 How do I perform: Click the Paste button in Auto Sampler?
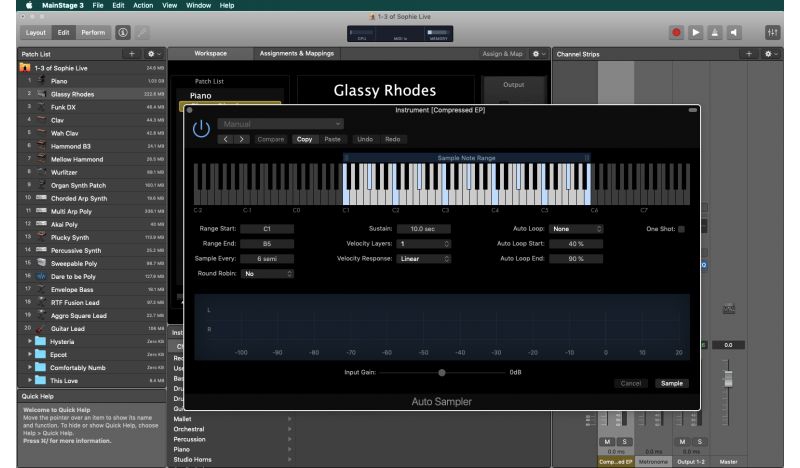click(x=332, y=139)
